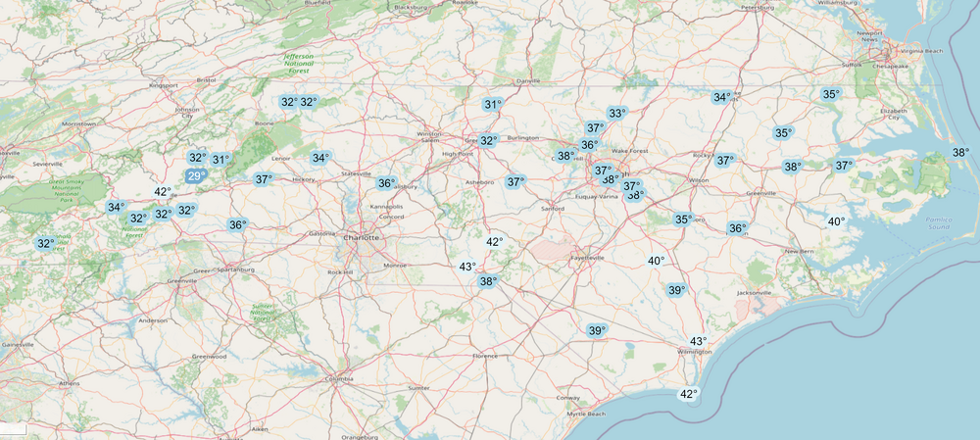Select the 34° marker near Lenoir
Viewport: 980px width, 440px height.
click(319, 158)
